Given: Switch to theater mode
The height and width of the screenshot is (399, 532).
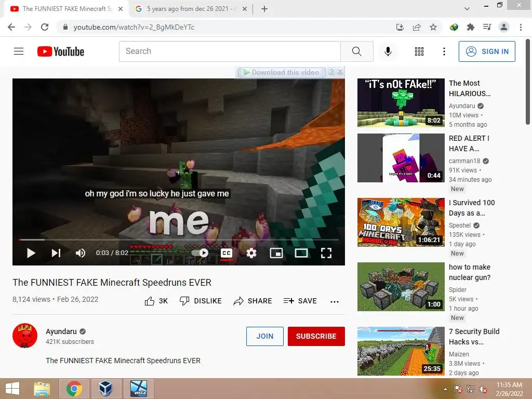Looking at the screenshot, I should [x=301, y=253].
